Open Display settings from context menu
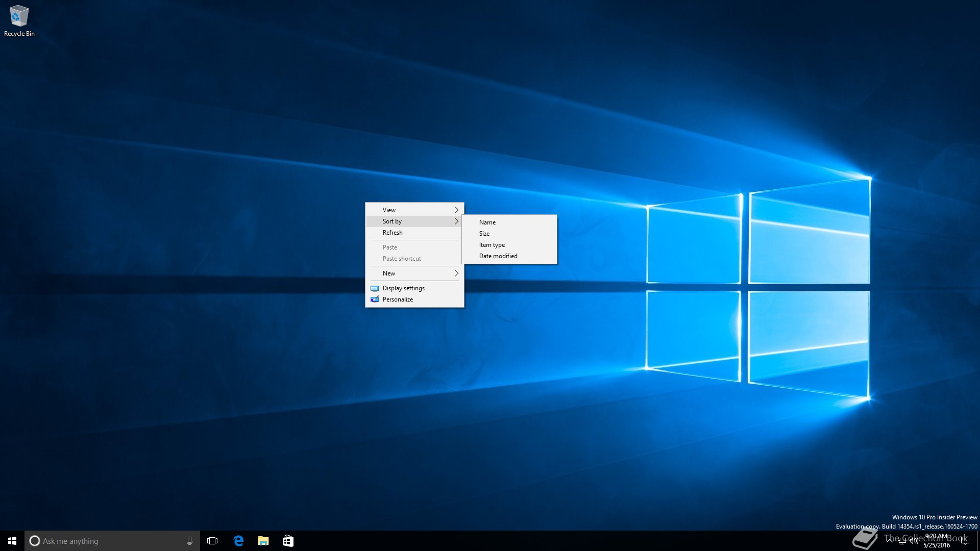This screenshot has width=980, height=551. click(x=403, y=288)
